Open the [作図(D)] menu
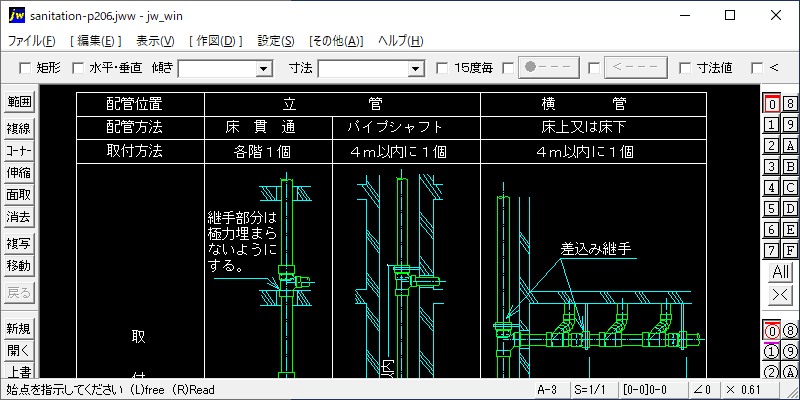 [x=216, y=41]
